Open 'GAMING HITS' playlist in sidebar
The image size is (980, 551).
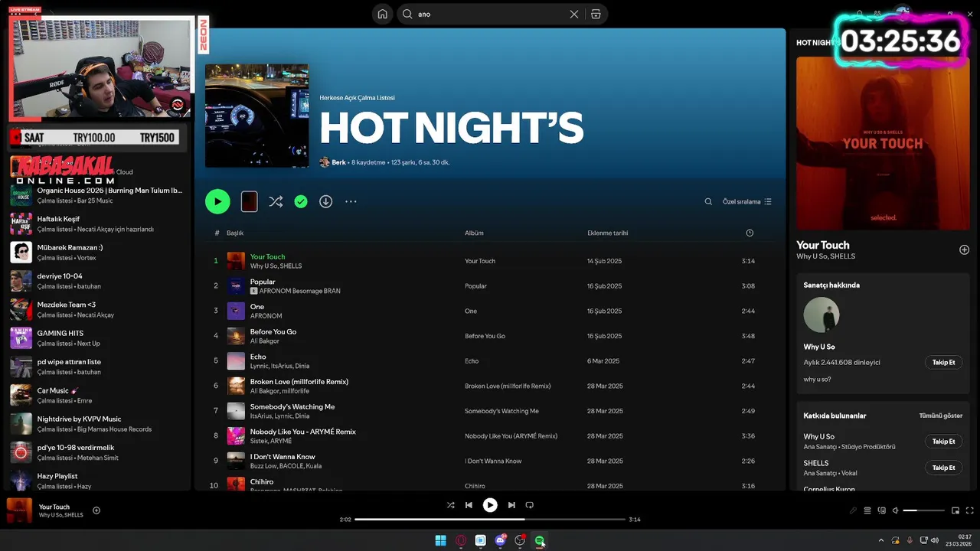[98, 337]
